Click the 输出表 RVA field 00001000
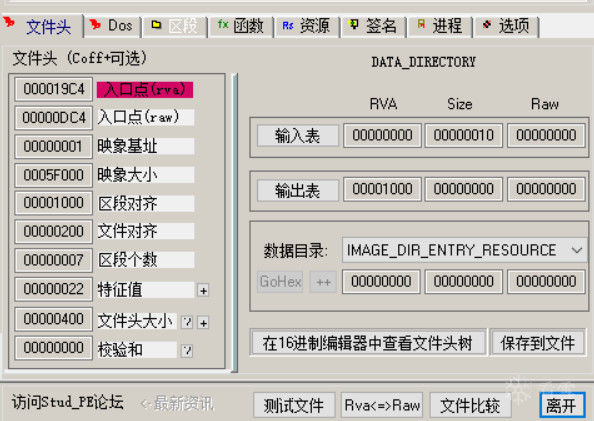Screen dimensions: 594x421 (382, 189)
